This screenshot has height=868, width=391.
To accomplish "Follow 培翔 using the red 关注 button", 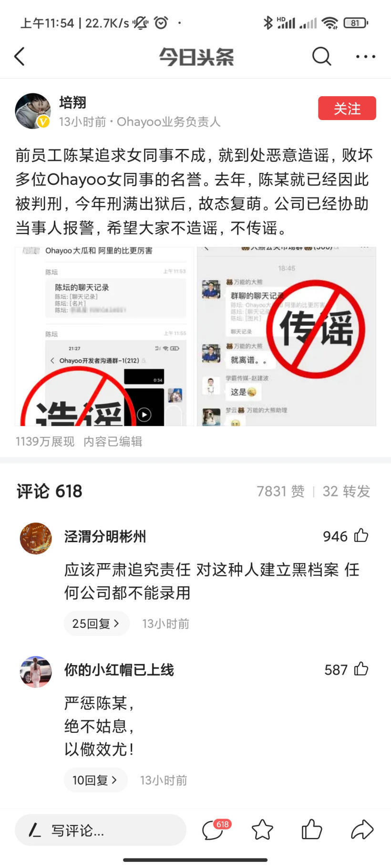I will point(347,108).
